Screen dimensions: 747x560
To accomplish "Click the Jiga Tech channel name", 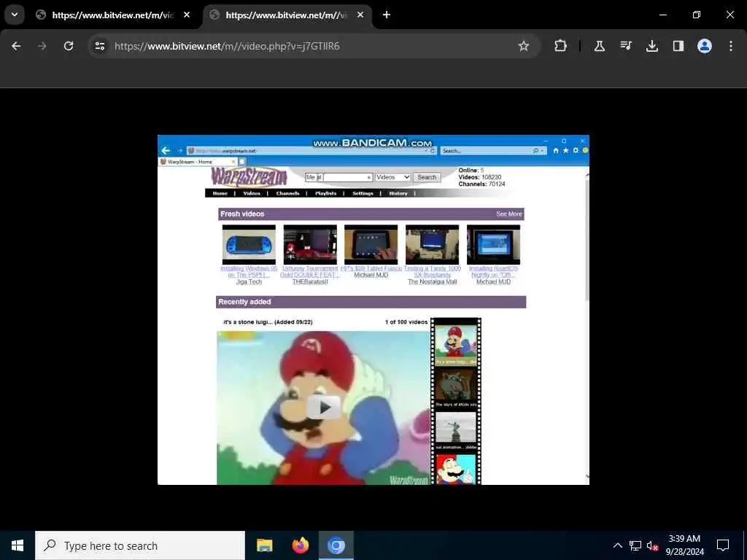I will (x=249, y=282).
